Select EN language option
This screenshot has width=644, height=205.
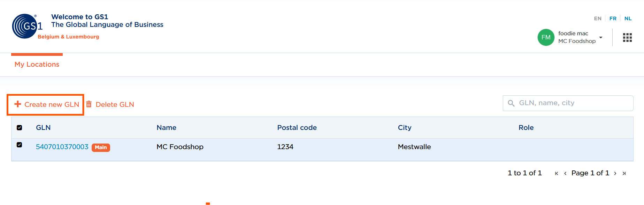[x=598, y=19]
